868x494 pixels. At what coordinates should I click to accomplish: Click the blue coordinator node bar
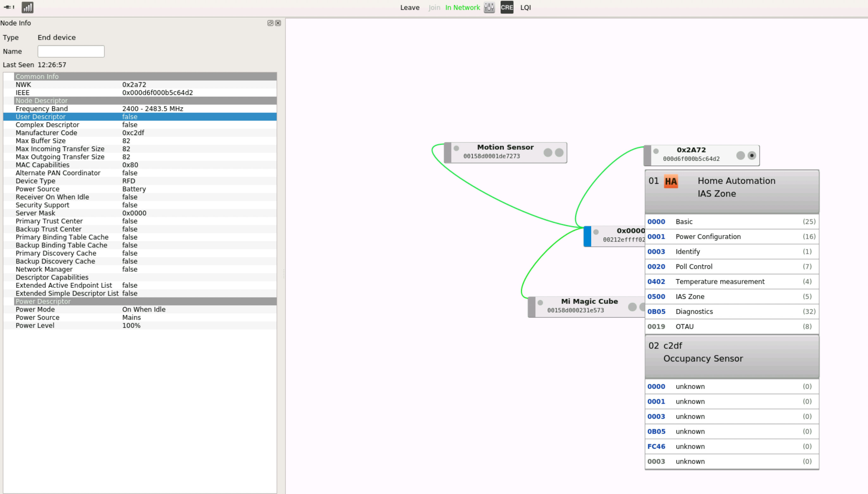pos(587,236)
